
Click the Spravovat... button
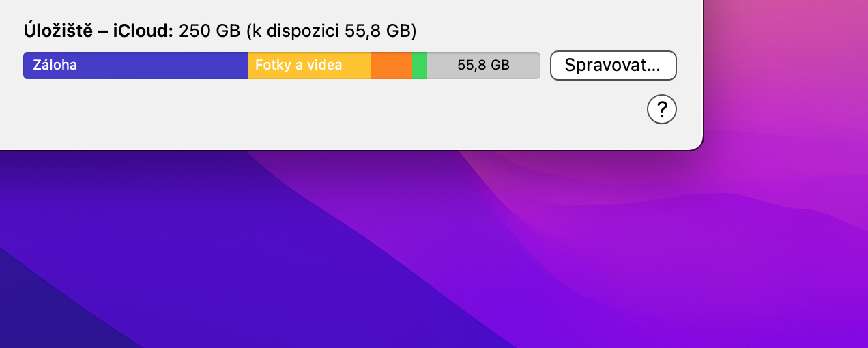(x=613, y=66)
